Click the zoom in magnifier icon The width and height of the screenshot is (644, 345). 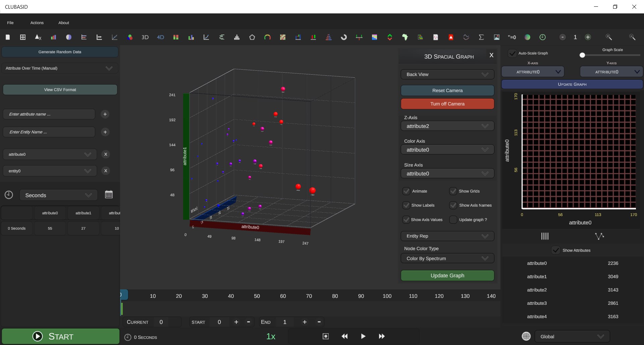pyautogui.click(x=609, y=37)
